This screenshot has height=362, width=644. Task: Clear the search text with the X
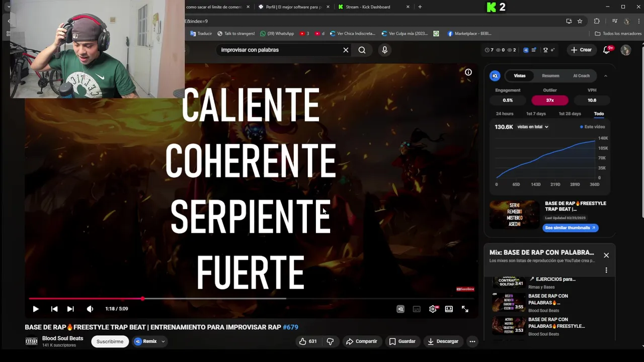click(x=346, y=50)
